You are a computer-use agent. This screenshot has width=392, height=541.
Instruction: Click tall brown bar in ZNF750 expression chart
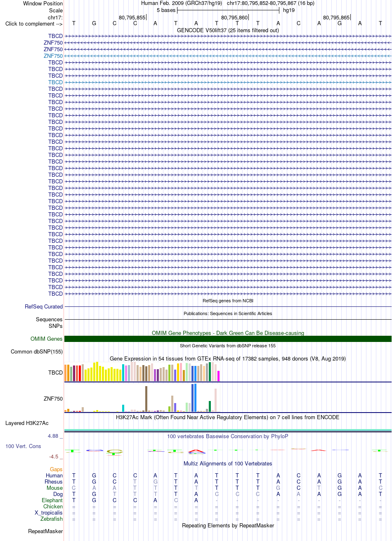coord(146,399)
